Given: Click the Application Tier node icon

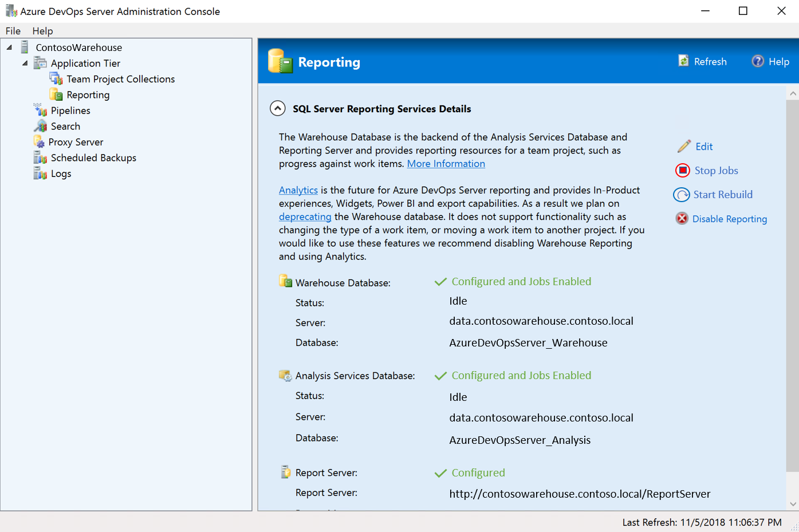Looking at the screenshot, I should [40, 63].
